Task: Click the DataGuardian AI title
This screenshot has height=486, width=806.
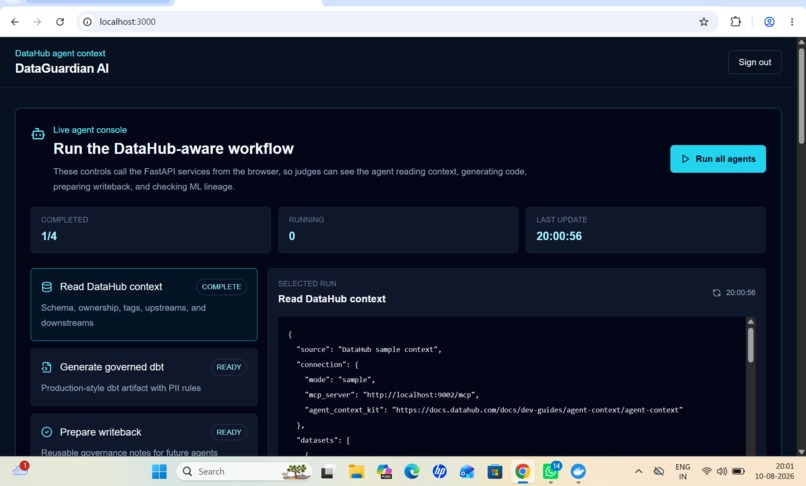Action: 62,68
